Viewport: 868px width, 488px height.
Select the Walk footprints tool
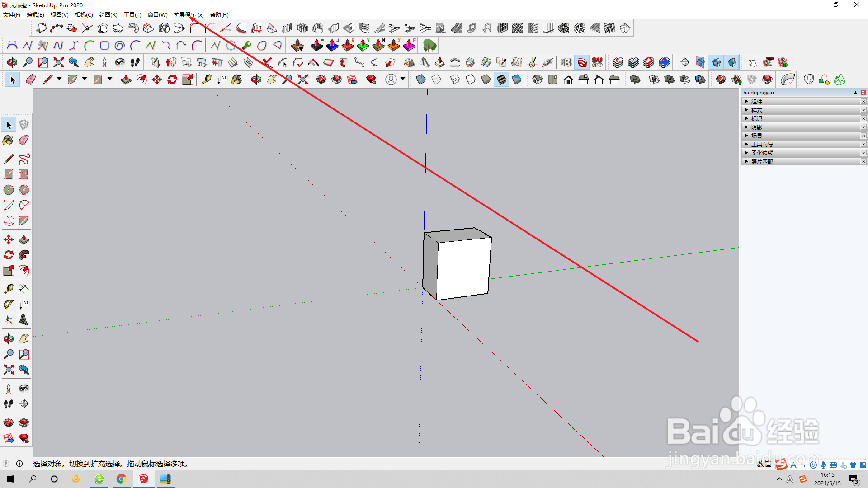(x=8, y=404)
